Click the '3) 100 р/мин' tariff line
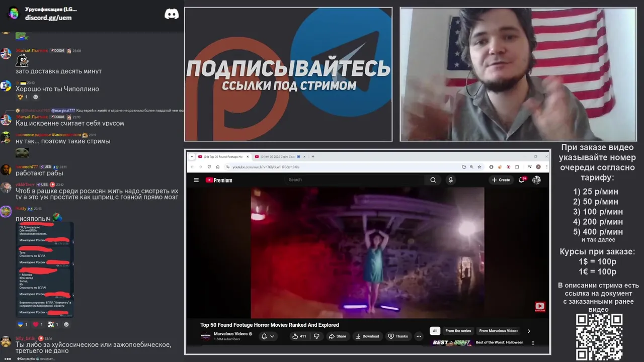Viewport: 644px width, 362px height. [598, 212]
